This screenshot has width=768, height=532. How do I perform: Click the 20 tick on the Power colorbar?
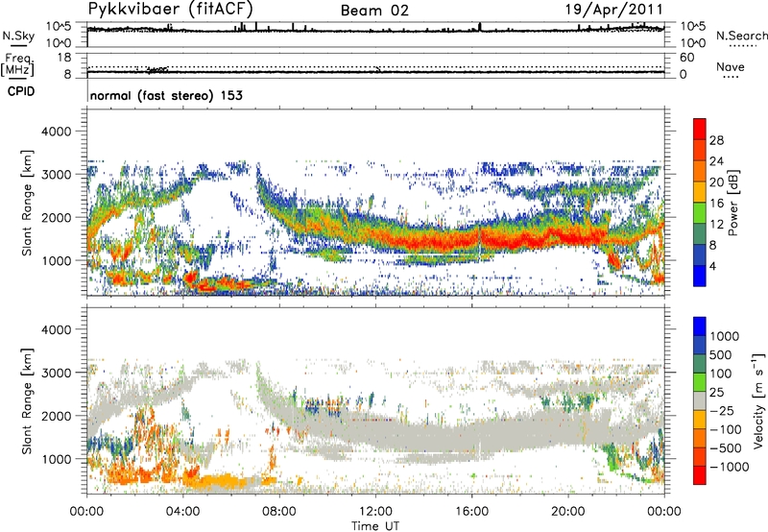coord(716,182)
